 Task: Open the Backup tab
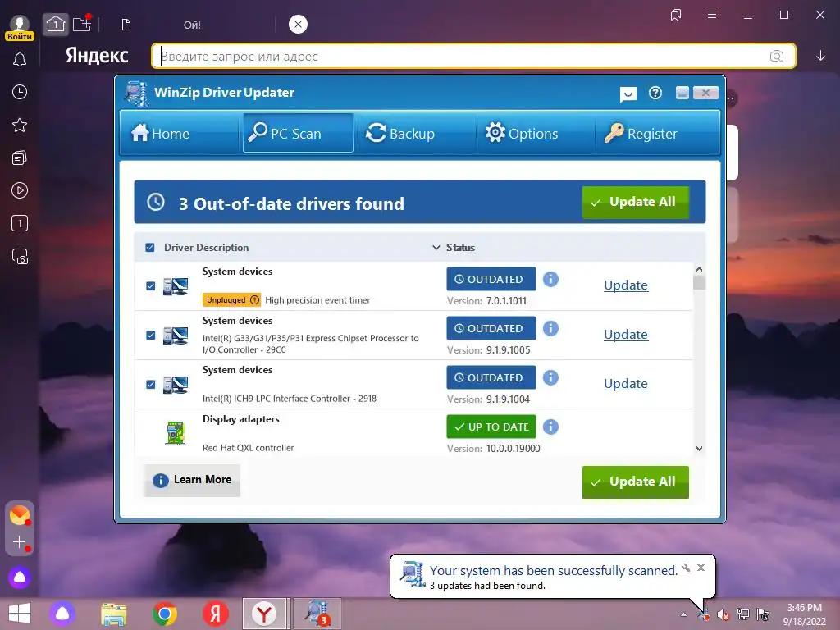[x=416, y=133]
